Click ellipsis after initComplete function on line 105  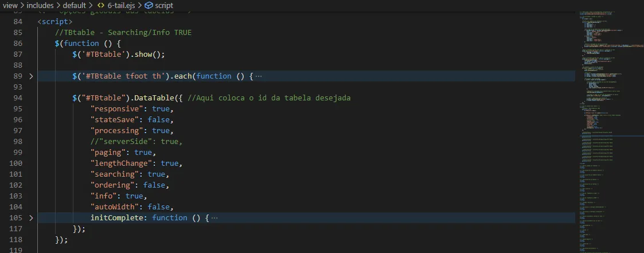tap(214, 217)
